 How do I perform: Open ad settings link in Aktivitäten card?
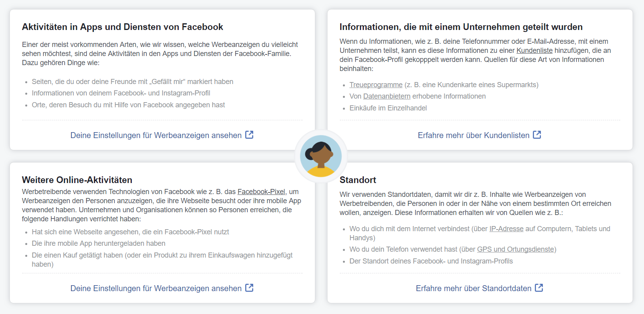pyautogui.click(x=156, y=135)
